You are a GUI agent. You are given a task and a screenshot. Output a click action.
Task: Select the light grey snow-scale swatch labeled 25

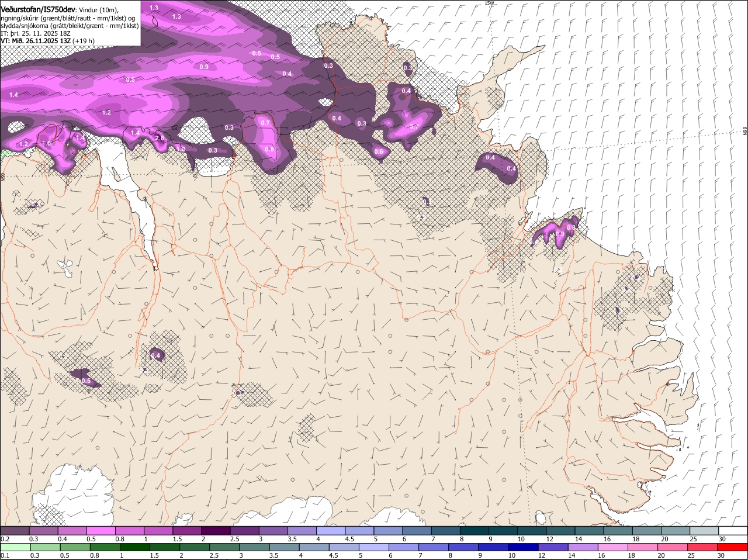point(703,531)
